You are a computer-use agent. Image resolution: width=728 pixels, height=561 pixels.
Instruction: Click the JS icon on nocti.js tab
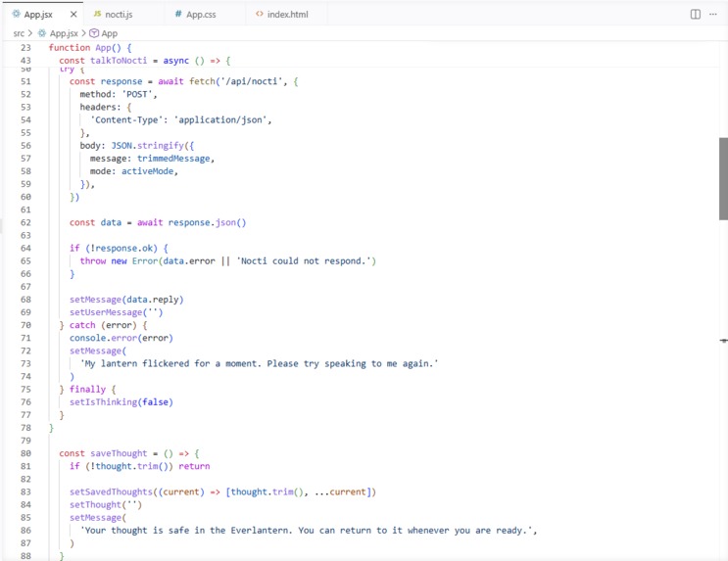98,14
